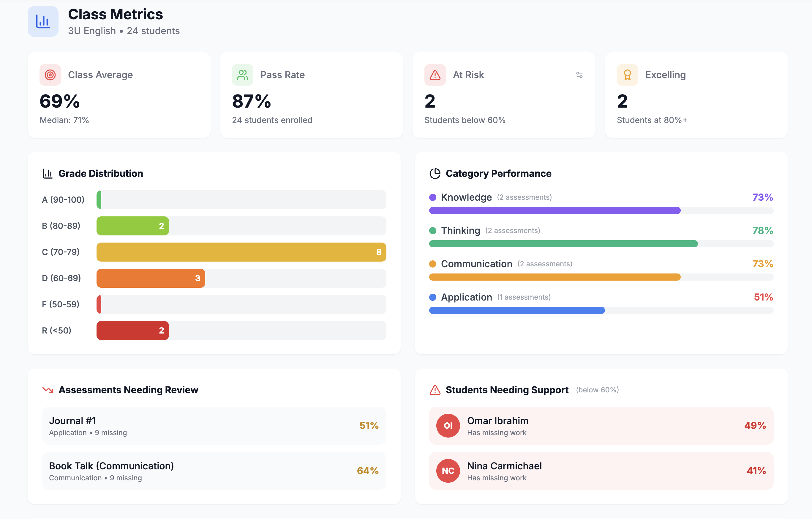This screenshot has width=812, height=519.
Task: Click the Students Needing Support warning icon
Action: point(435,390)
